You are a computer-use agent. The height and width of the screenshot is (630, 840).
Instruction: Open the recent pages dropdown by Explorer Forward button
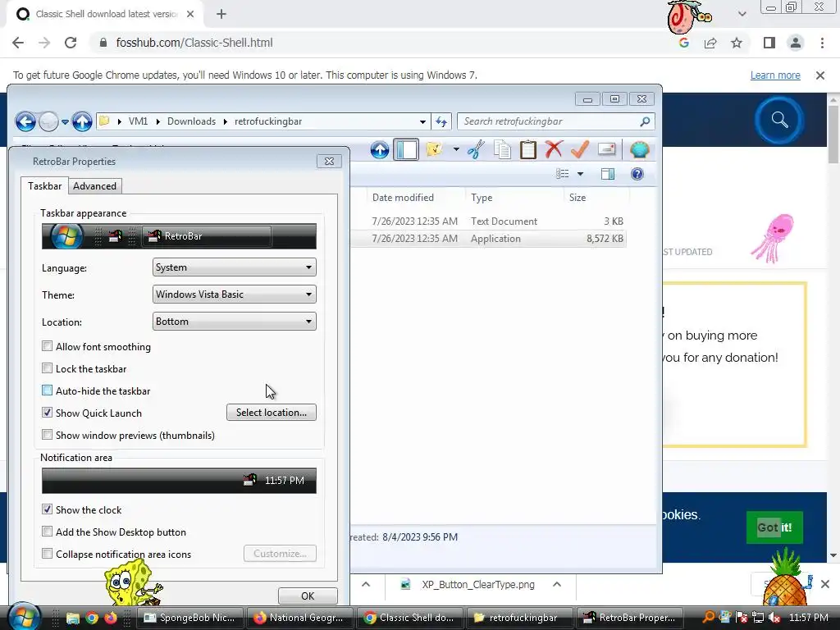(65, 121)
